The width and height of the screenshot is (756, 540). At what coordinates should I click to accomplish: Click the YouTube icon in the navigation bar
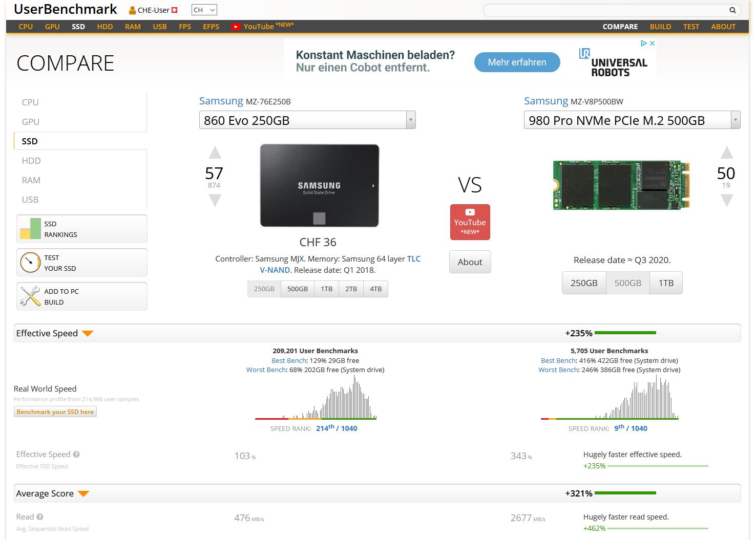click(x=236, y=26)
